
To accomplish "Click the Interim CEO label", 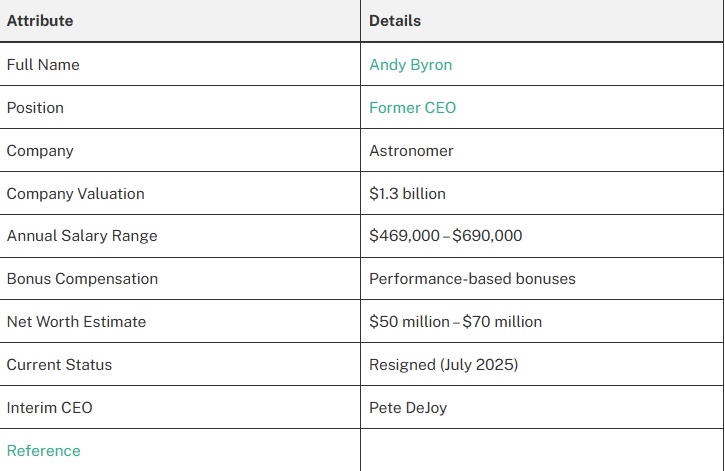I will click(49, 408).
